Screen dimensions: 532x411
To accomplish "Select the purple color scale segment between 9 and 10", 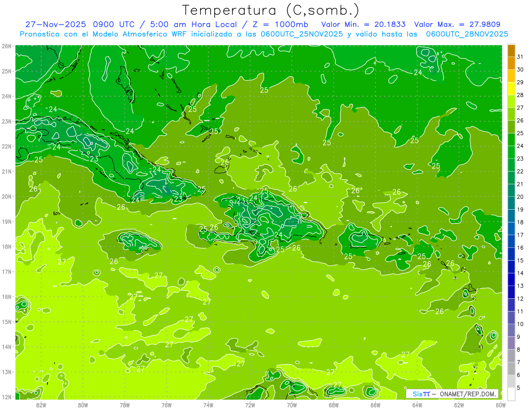I will (511, 330).
